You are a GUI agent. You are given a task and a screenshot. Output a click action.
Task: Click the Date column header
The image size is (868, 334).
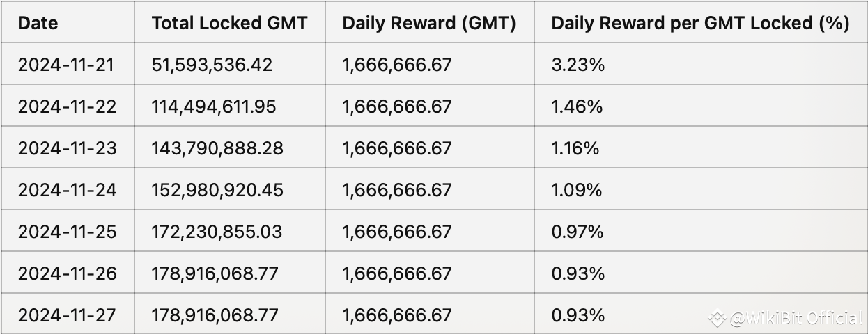click(38, 23)
